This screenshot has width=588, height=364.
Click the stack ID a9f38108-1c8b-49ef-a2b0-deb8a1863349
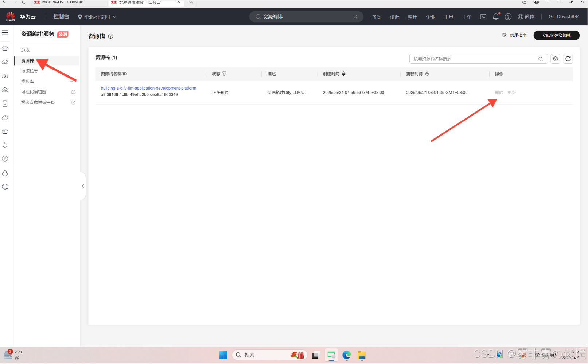[139, 95]
